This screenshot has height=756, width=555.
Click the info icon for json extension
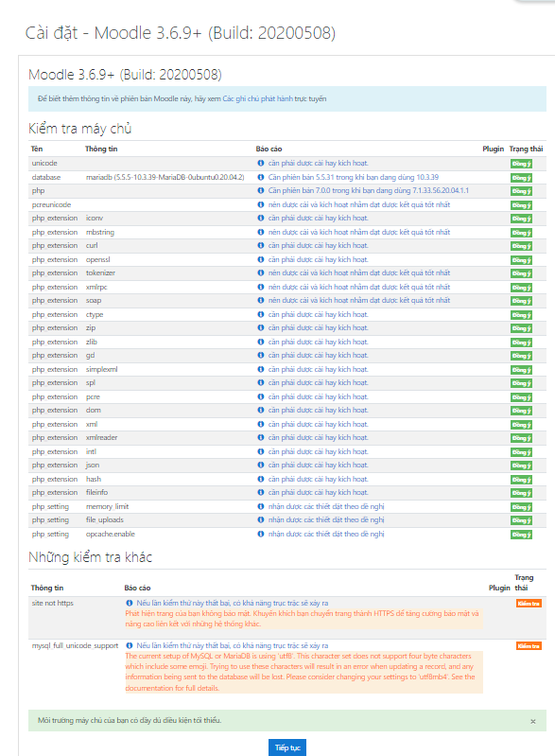point(261,466)
